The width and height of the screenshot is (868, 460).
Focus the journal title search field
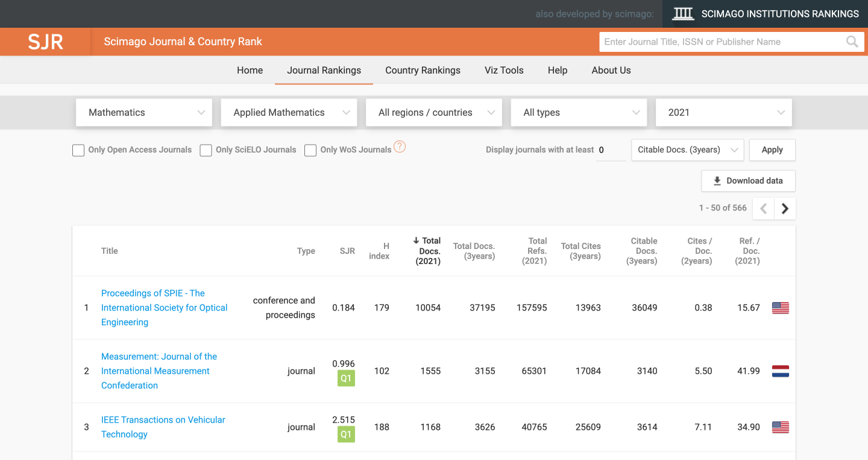pyautogui.click(x=723, y=42)
